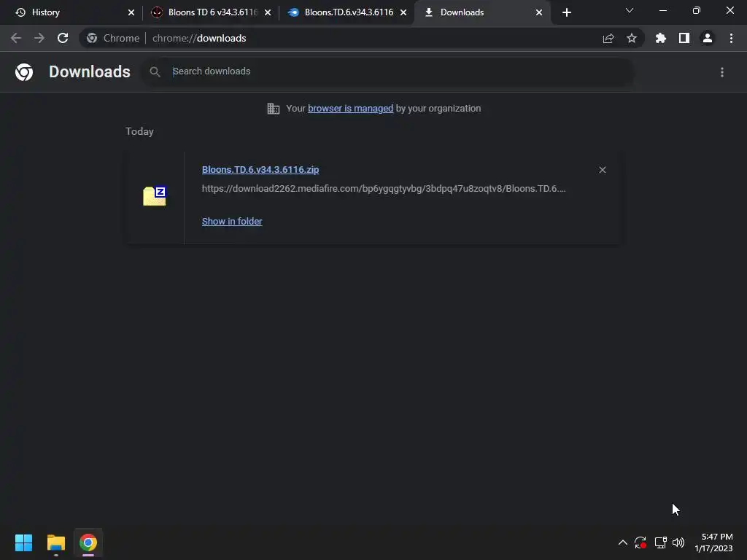Open the network tray icon
This screenshot has width=747, height=560.
pyautogui.click(x=660, y=542)
